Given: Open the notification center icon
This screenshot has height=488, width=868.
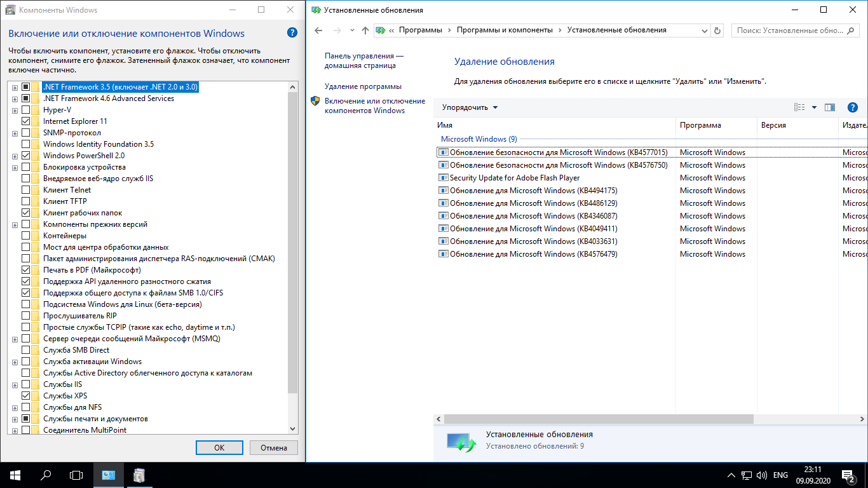Looking at the screenshot, I should [848, 475].
